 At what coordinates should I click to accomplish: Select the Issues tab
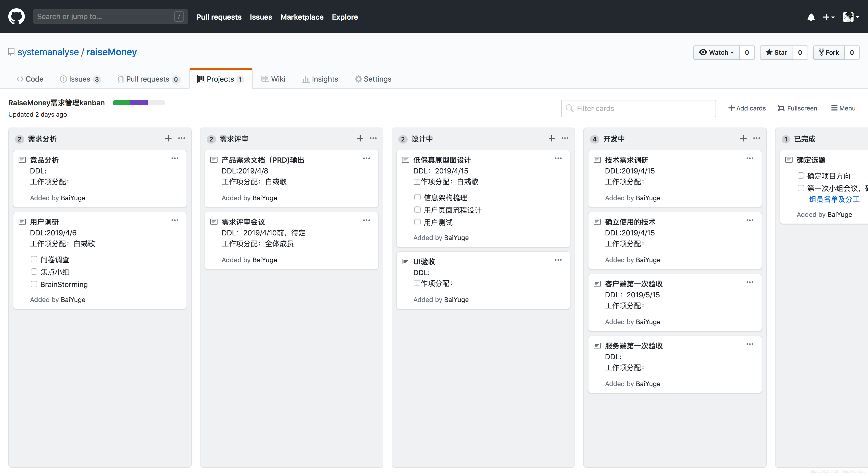79,78
